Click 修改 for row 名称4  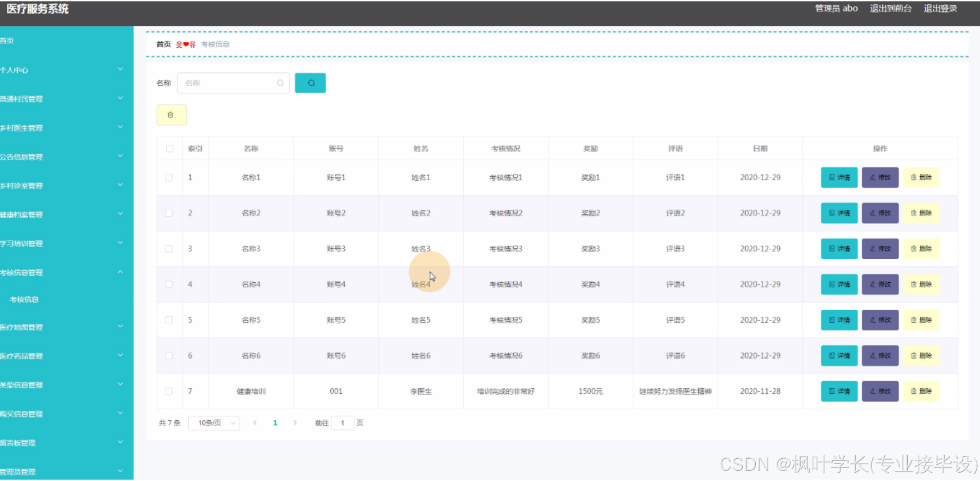880,284
